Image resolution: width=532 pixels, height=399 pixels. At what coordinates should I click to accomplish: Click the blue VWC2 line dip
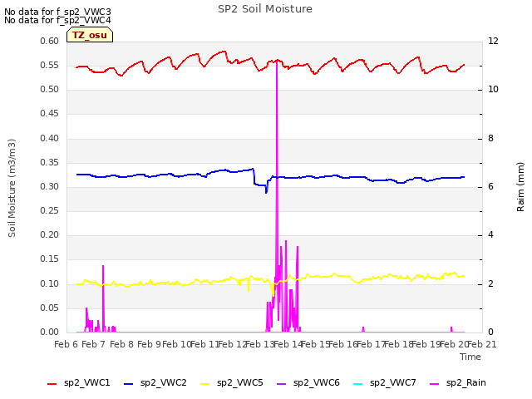(x=266, y=192)
